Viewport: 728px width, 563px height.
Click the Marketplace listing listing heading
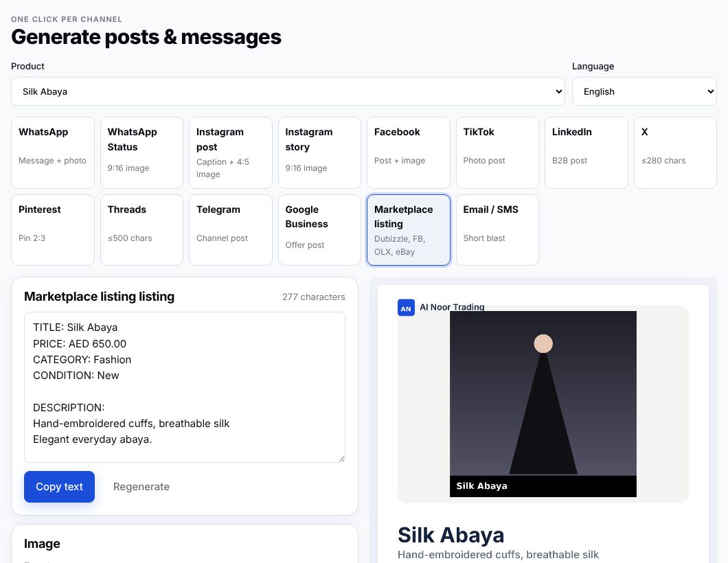point(100,297)
